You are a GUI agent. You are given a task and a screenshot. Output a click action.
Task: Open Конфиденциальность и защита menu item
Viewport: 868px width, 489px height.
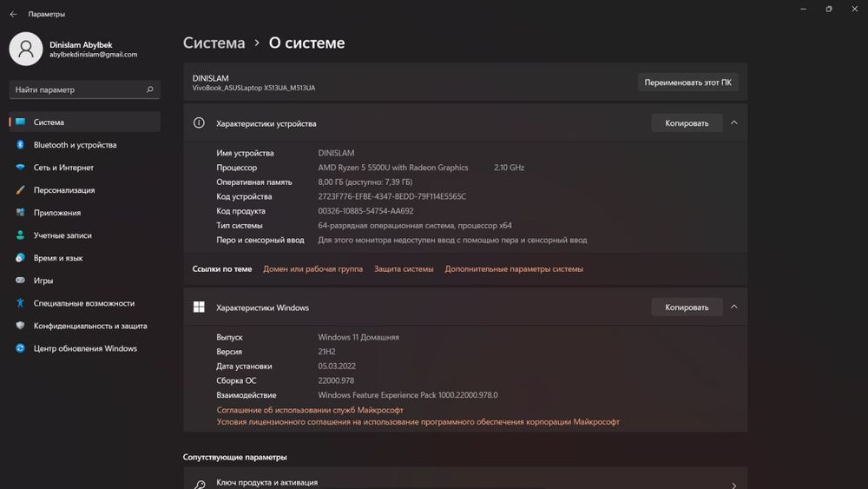pyautogui.click(x=90, y=326)
